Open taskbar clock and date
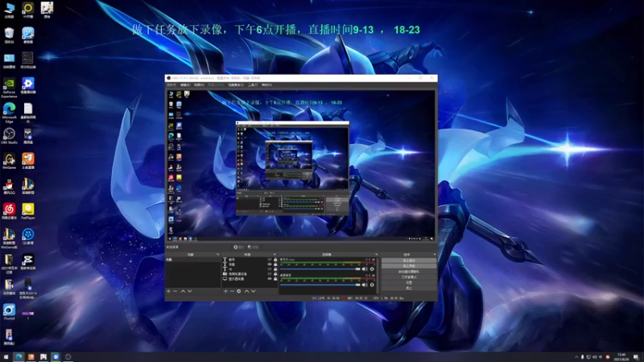The height and width of the screenshot is (362, 644). click(x=621, y=357)
